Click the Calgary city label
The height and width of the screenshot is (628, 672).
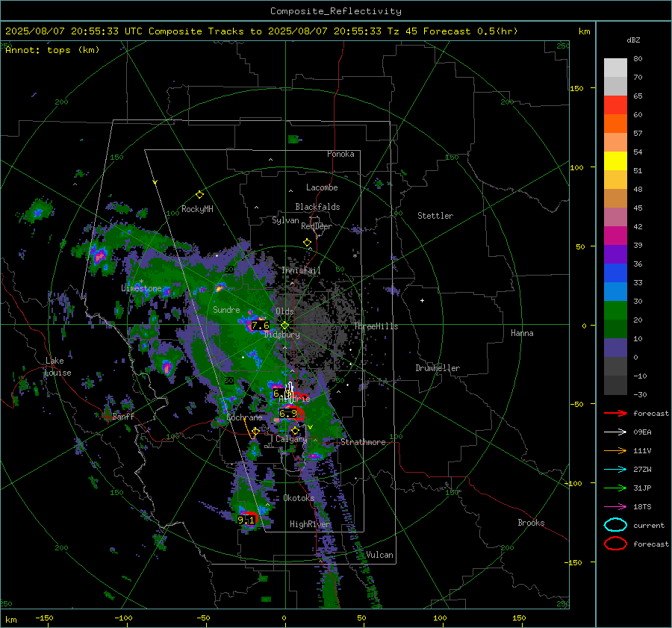[291, 439]
